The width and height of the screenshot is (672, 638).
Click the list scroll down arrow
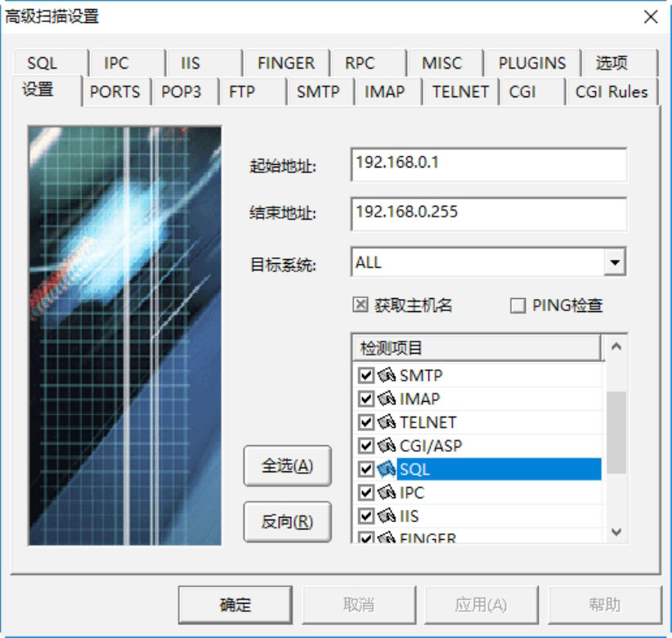[616, 532]
